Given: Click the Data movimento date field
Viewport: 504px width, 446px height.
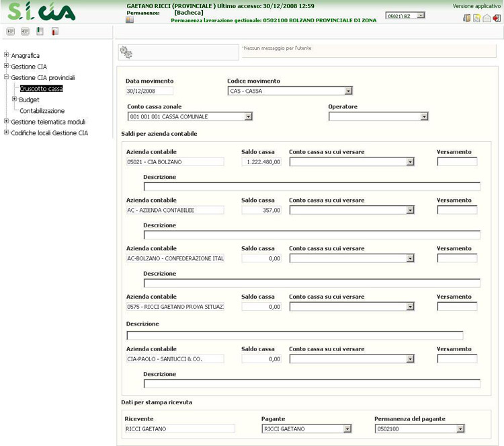Looking at the screenshot, I should click(x=149, y=91).
